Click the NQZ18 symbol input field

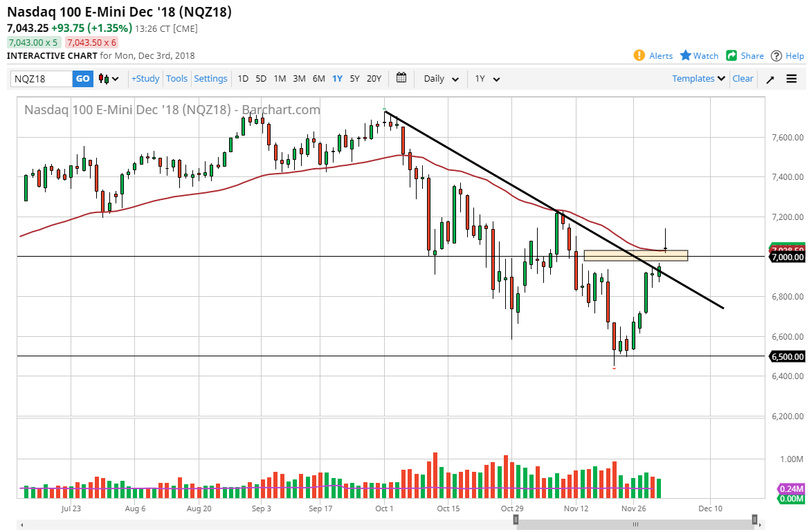tap(42, 79)
